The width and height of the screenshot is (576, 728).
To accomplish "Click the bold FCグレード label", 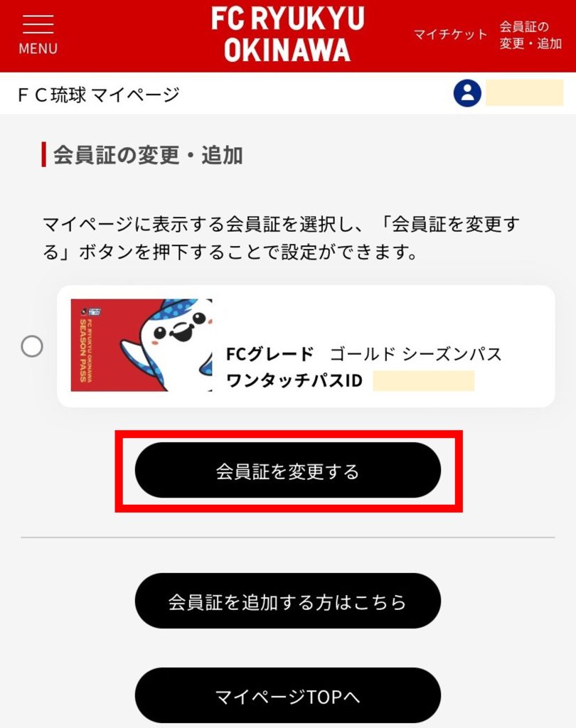I will 270,354.
